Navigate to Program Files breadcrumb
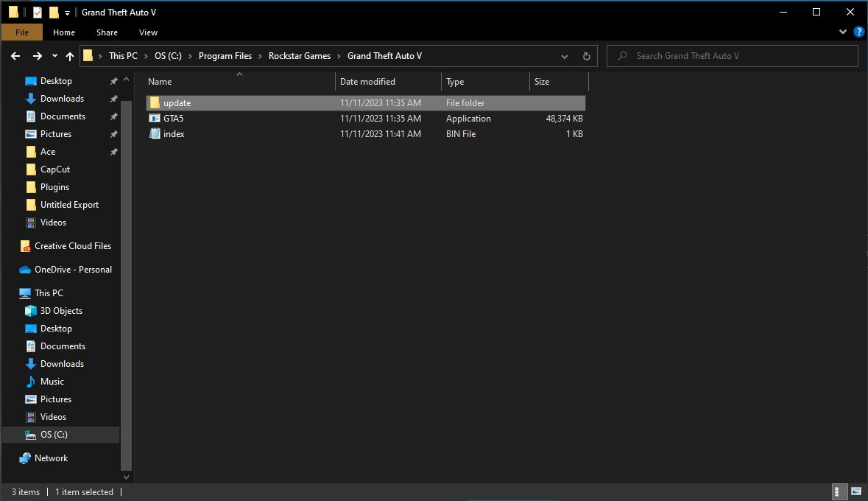The image size is (868, 501). click(225, 56)
